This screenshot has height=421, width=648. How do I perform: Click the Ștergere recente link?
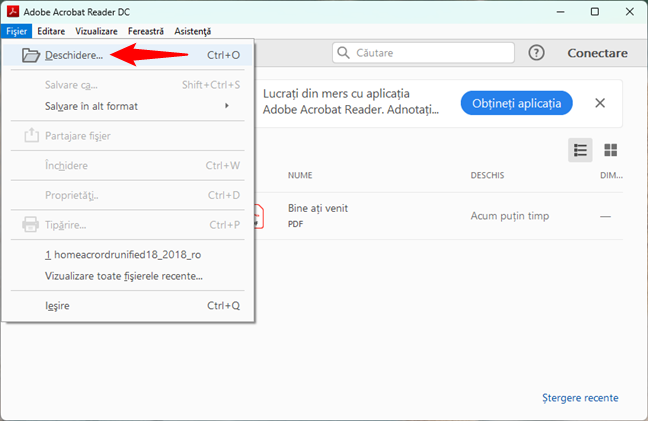[580, 397]
